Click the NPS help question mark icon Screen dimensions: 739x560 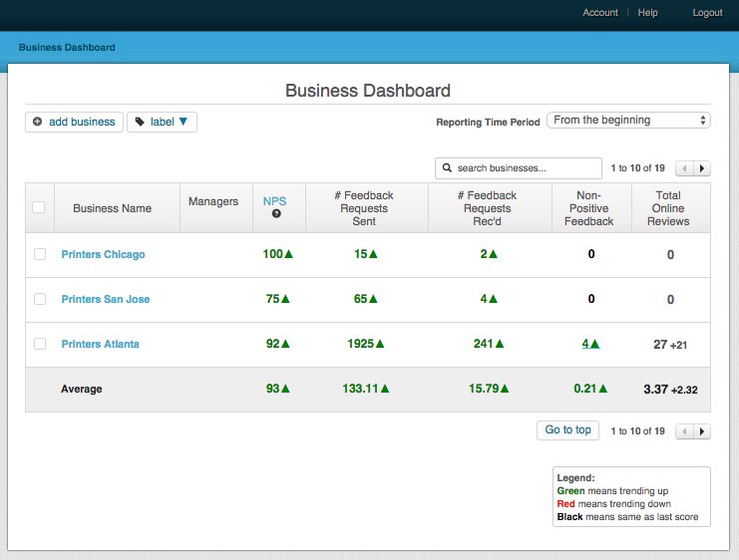(276, 214)
